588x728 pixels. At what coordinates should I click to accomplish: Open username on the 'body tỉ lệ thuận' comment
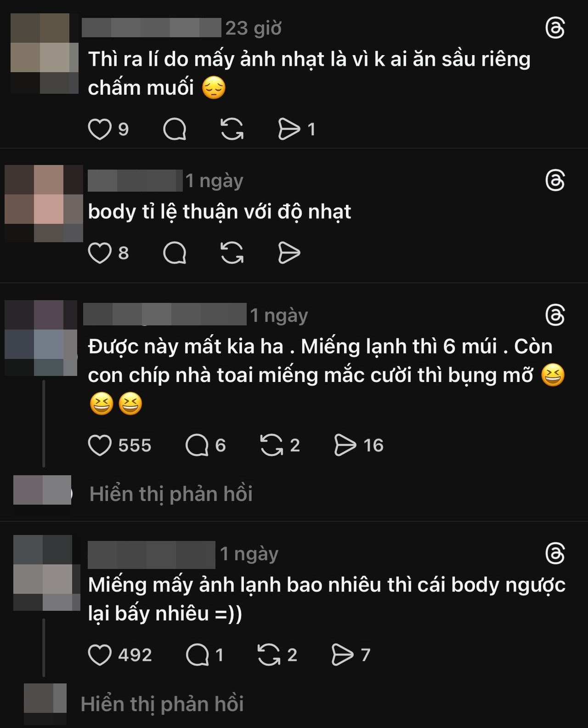pyautogui.click(x=135, y=181)
